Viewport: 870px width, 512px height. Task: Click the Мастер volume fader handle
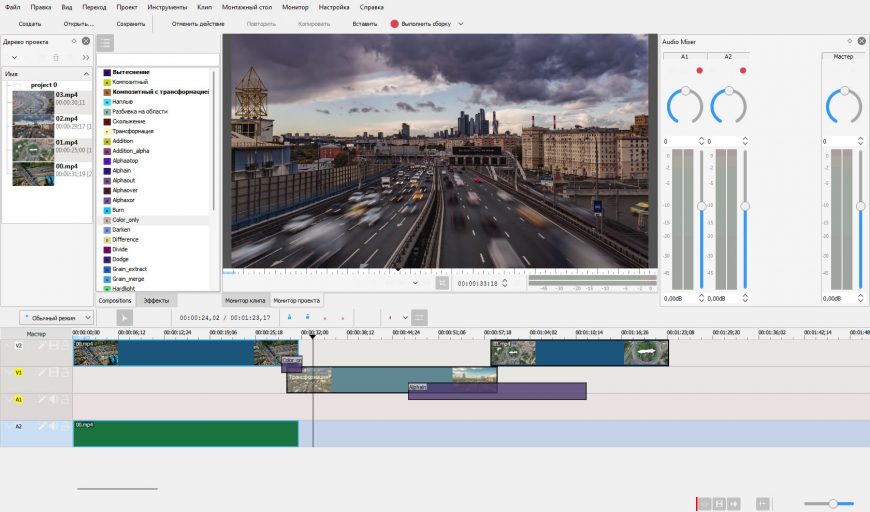pyautogui.click(x=861, y=206)
